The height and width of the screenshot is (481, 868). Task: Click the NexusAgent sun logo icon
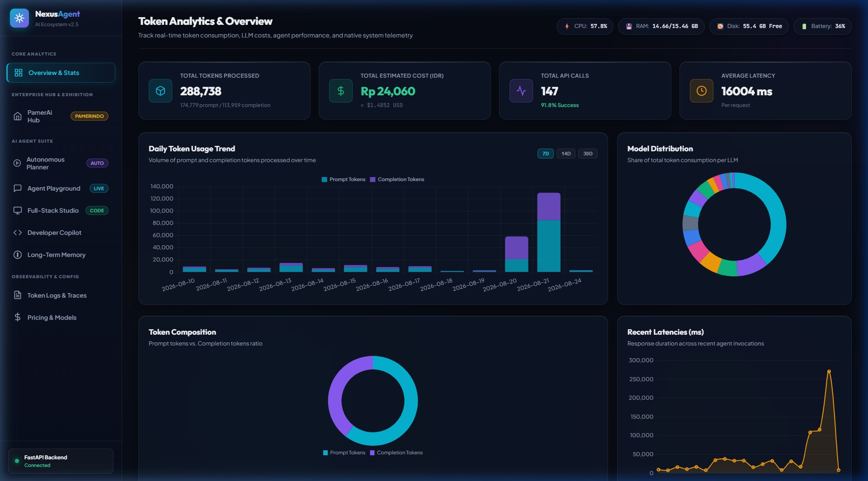[x=19, y=18]
